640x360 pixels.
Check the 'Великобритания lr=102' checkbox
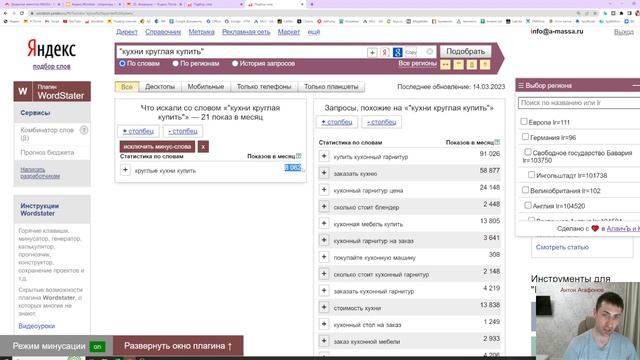(x=526, y=190)
